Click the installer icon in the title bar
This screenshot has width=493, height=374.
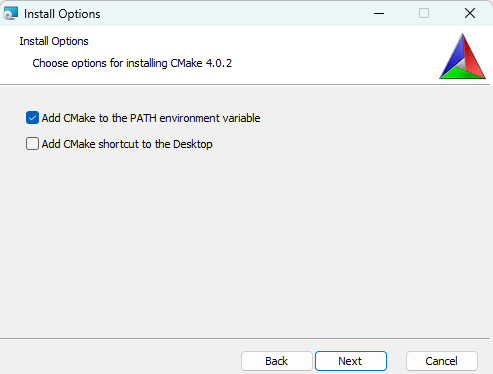click(x=10, y=13)
